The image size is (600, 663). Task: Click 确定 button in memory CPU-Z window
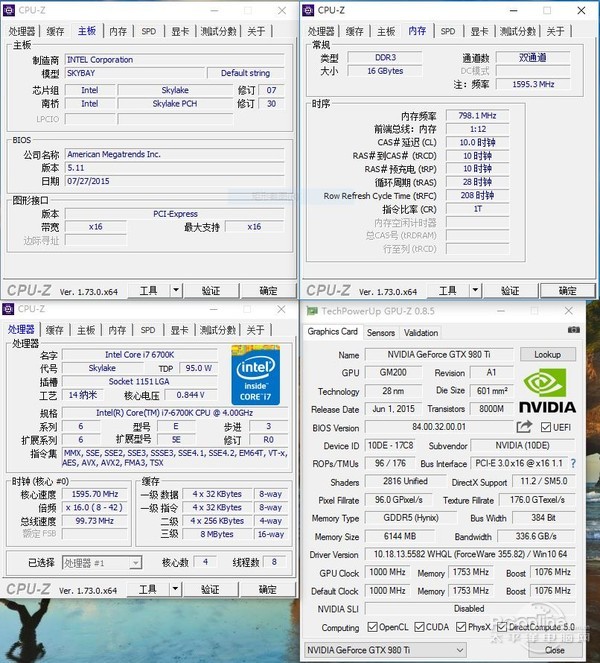pyautogui.click(x=567, y=290)
